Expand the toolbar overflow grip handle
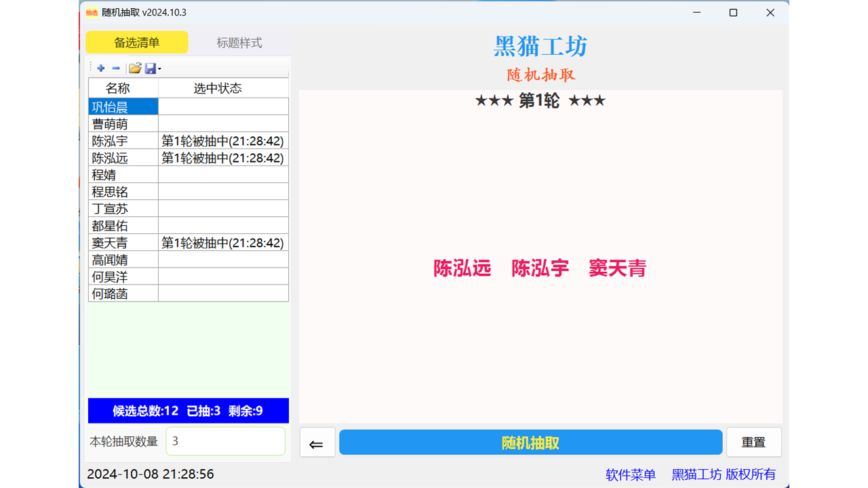The width and height of the screenshot is (868, 488). point(90,68)
